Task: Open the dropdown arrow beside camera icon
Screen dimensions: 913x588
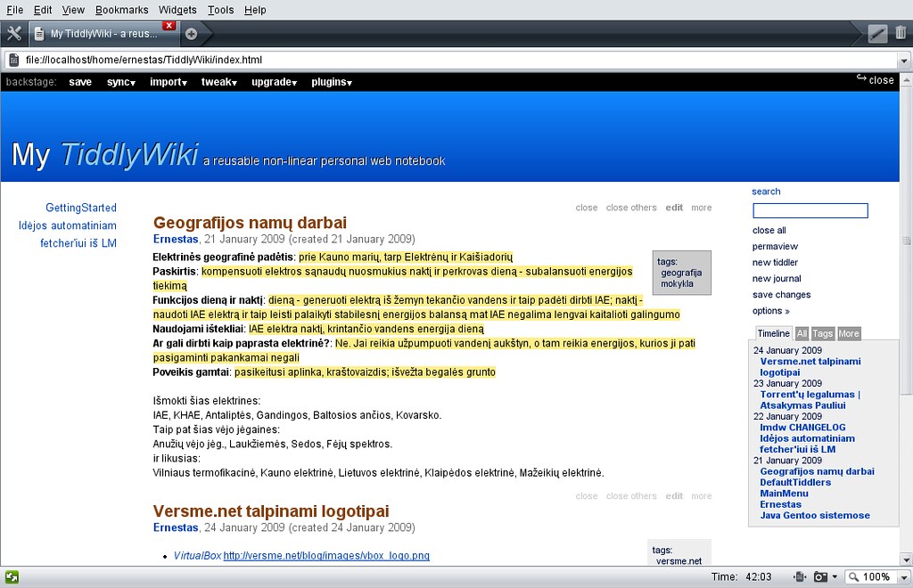Action: pos(835,577)
